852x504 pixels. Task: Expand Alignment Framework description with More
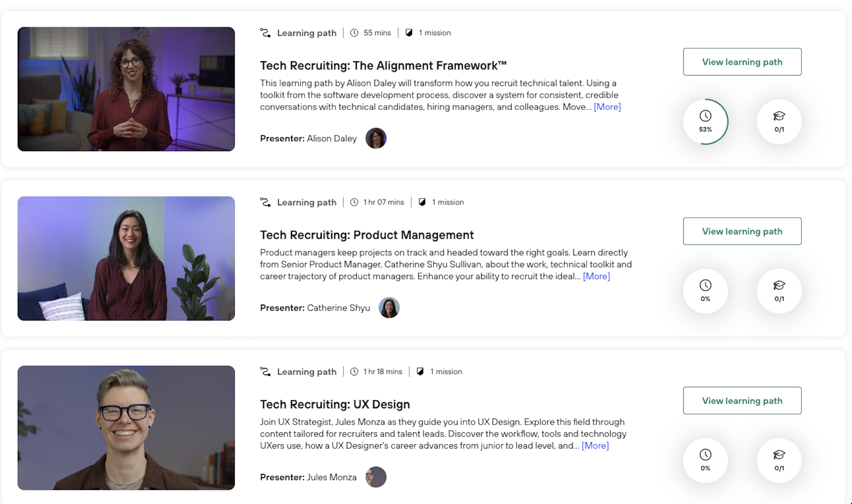(607, 107)
